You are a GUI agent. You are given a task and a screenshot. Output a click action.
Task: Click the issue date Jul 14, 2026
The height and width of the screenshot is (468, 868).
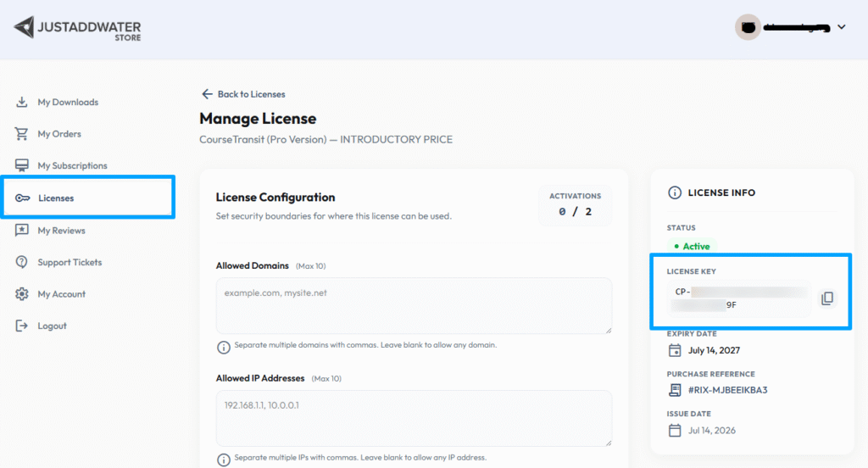coord(712,431)
